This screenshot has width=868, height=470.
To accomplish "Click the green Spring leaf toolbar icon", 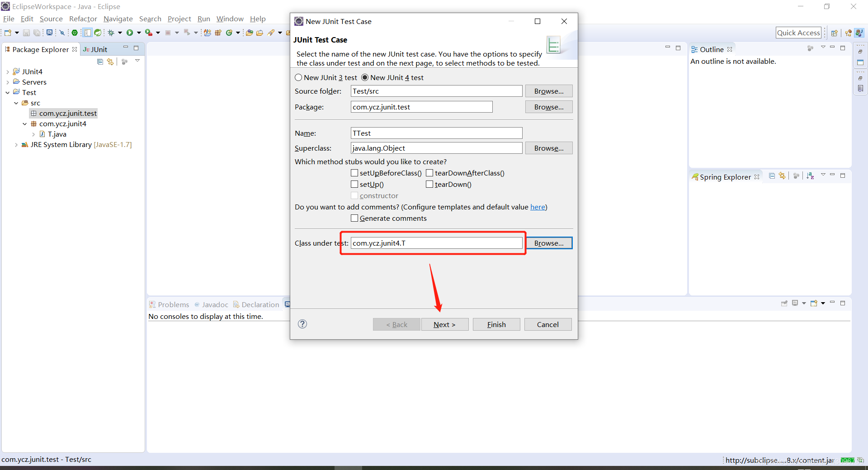I will tap(97, 33).
